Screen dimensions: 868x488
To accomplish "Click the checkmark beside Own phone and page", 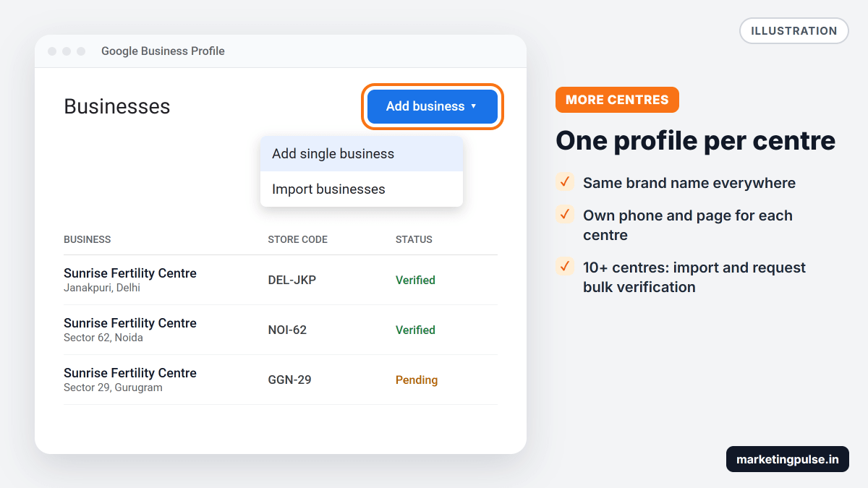I will [x=565, y=214].
